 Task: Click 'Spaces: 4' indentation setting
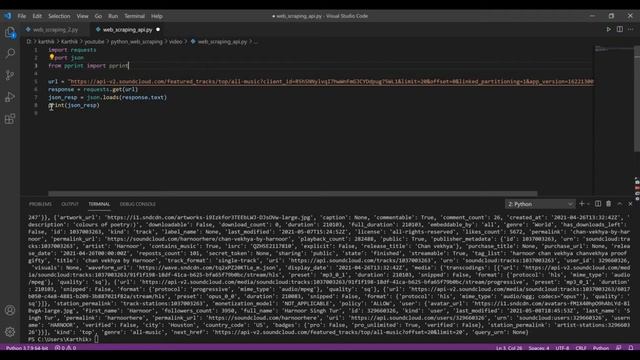click(x=539, y=348)
